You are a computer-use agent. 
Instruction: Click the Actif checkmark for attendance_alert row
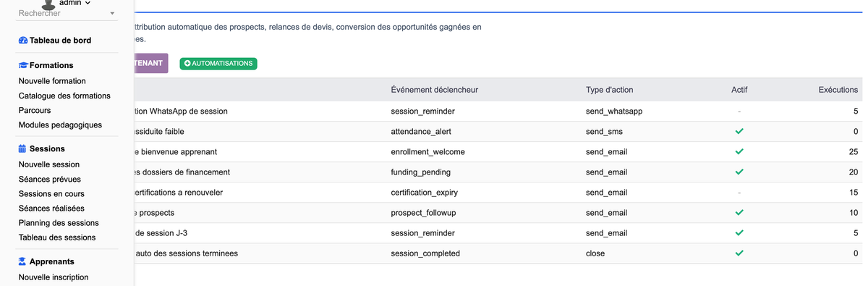click(x=739, y=132)
